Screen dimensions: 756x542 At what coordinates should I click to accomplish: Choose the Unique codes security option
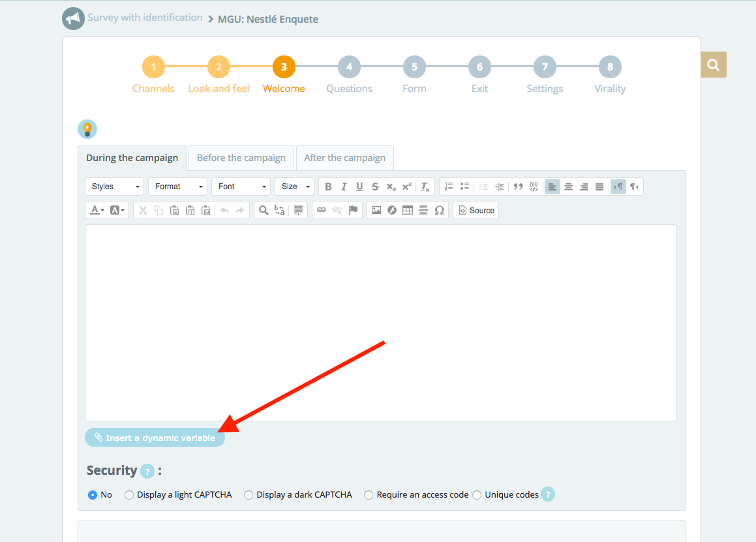tap(477, 495)
